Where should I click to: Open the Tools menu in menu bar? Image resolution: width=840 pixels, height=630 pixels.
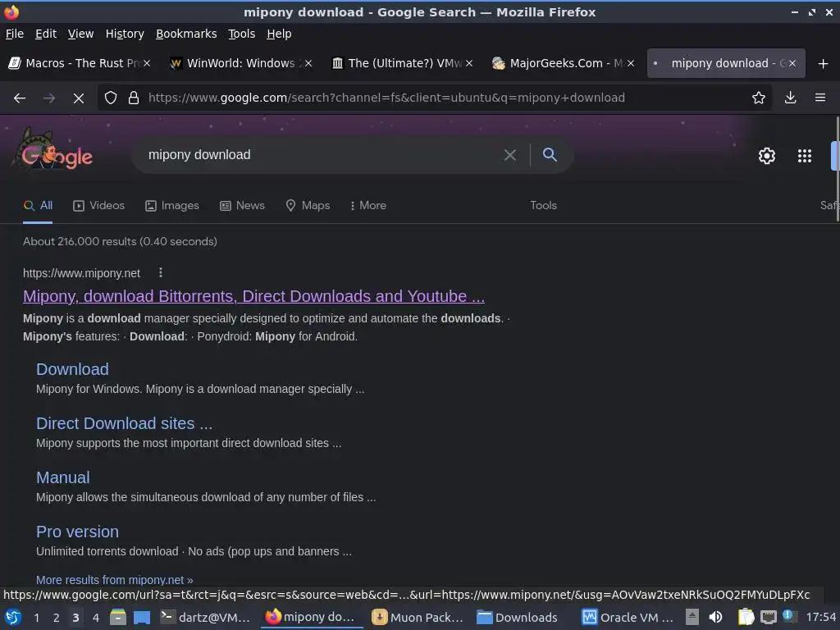242,34
